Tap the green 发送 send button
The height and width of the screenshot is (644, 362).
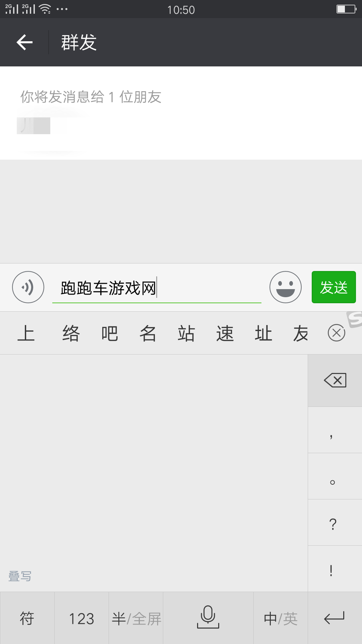[334, 287]
